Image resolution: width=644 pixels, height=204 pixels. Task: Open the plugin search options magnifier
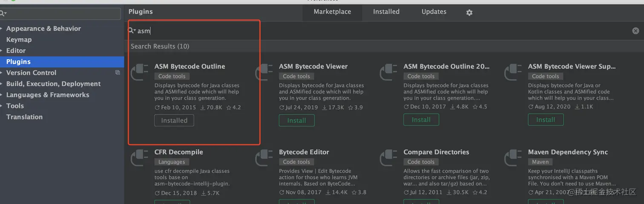pos(132,31)
